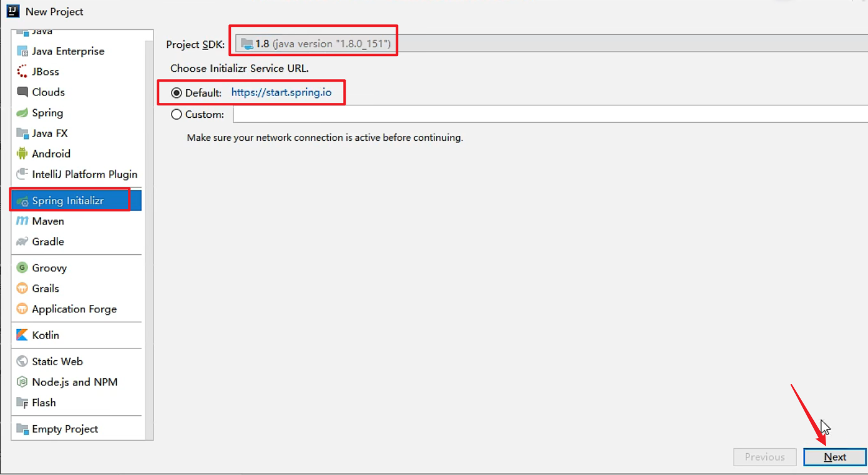Select the Maven label
Image resolution: width=868 pixels, height=475 pixels.
point(48,221)
